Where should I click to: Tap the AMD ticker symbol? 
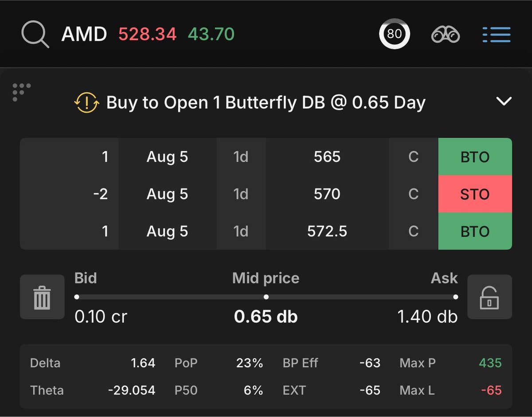84,34
